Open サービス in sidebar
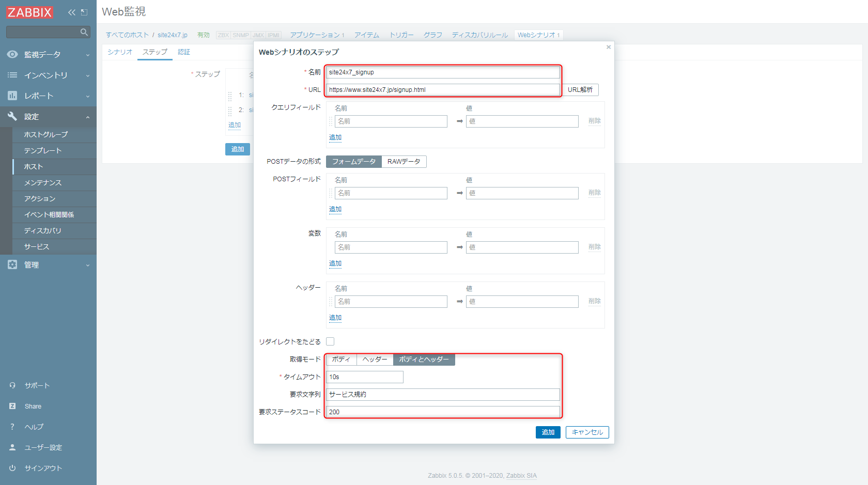 [54, 246]
